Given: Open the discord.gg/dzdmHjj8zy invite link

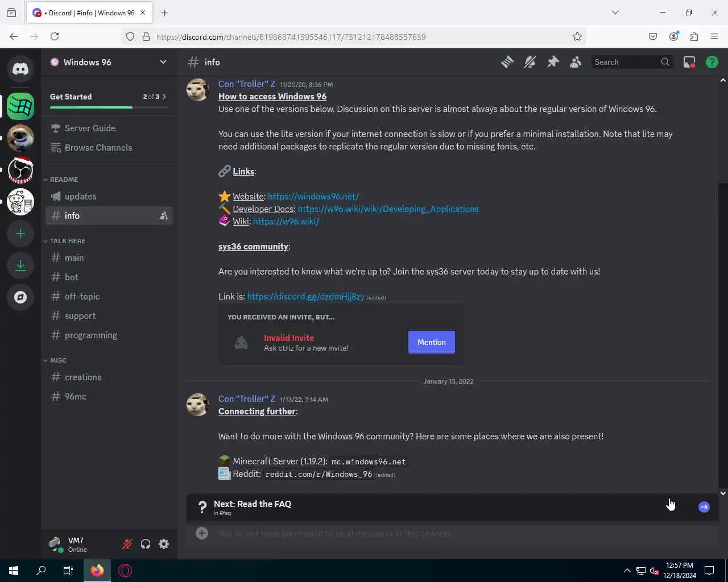Looking at the screenshot, I should click(x=305, y=296).
